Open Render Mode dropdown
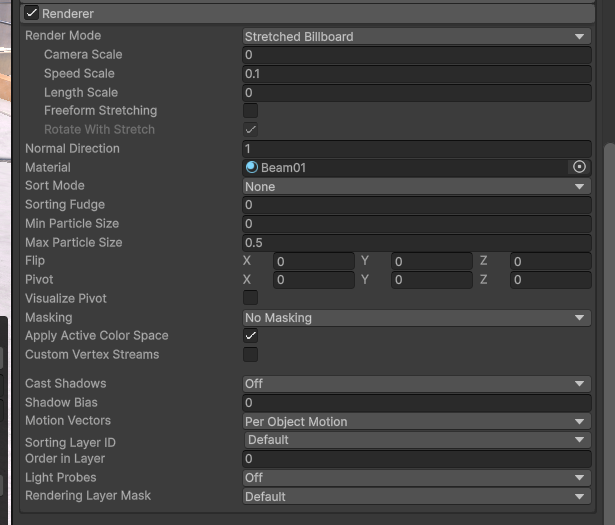Viewport: 615px width, 525px height. [x=416, y=36]
